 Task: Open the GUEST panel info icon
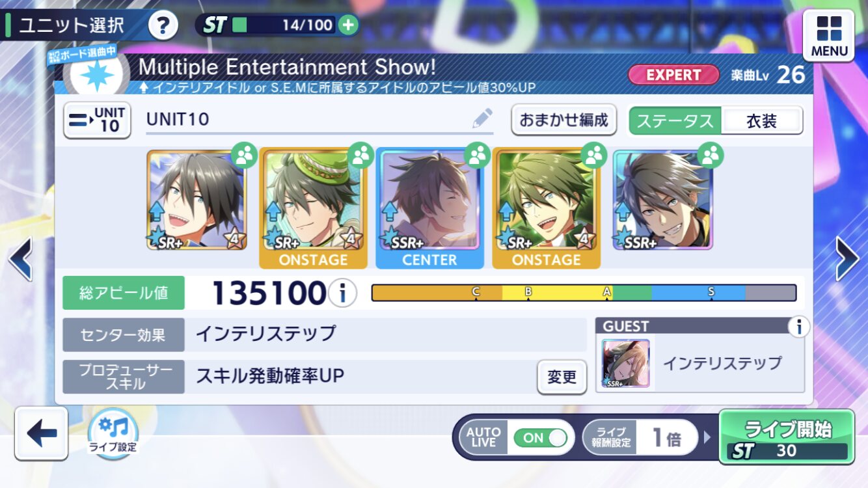(798, 327)
